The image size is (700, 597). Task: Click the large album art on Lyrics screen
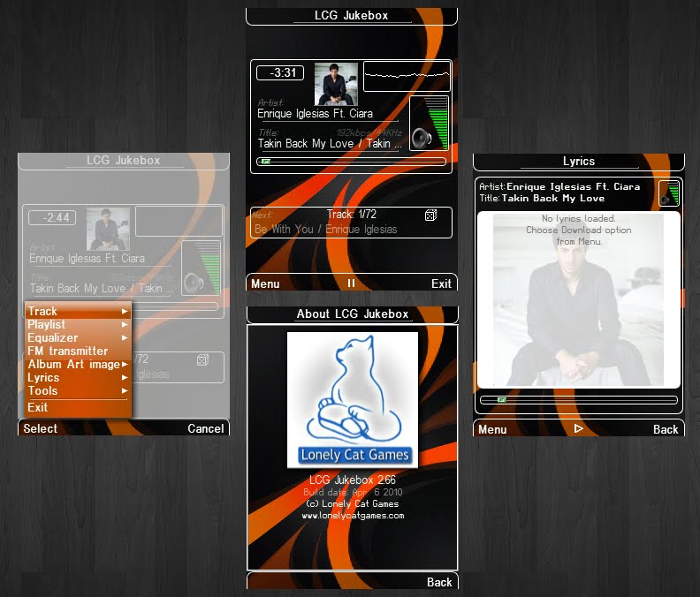point(579,300)
